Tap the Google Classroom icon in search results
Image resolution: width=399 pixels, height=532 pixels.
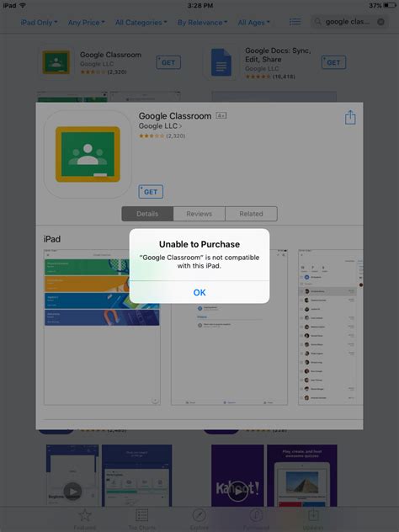[x=56, y=62]
